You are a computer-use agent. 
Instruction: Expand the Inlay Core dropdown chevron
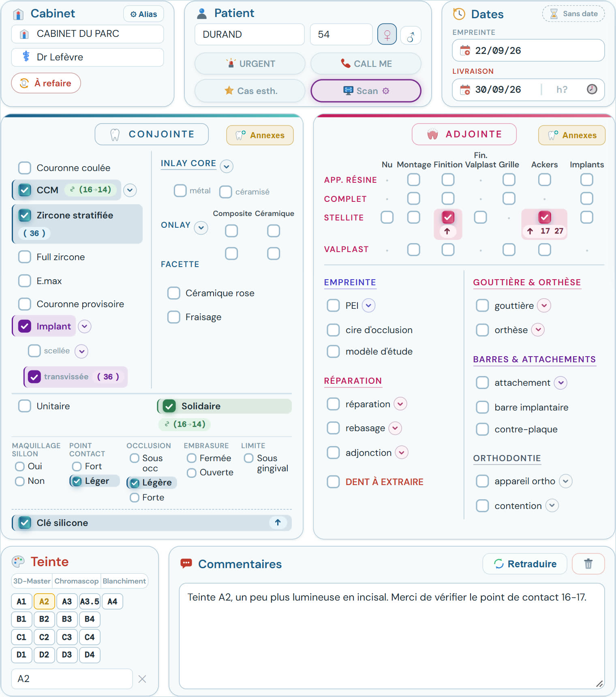tap(227, 166)
